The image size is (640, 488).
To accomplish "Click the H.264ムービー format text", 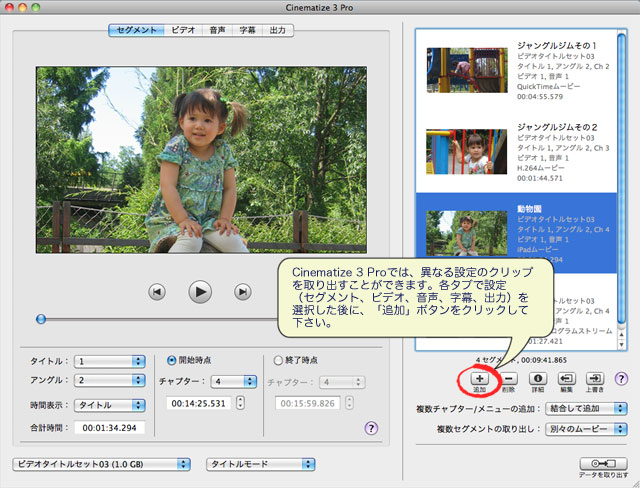I will [541, 168].
